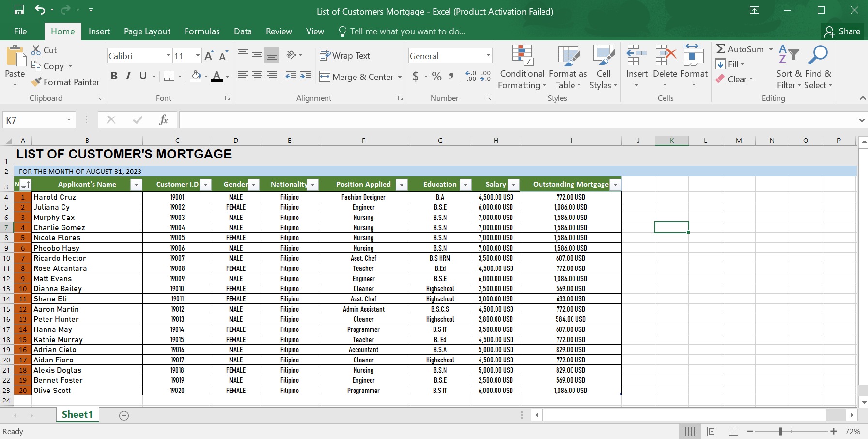Image resolution: width=868 pixels, height=439 pixels.
Task: Click the Name Box showing K7
Action: [34, 120]
